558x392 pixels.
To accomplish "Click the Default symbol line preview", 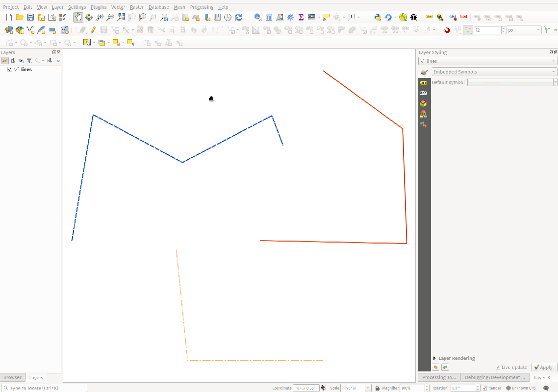I will pos(510,82).
